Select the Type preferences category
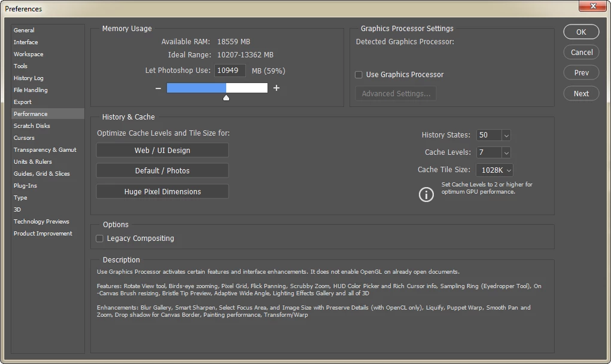The width and height of the screenshot is (611, 364). (47, 198)
